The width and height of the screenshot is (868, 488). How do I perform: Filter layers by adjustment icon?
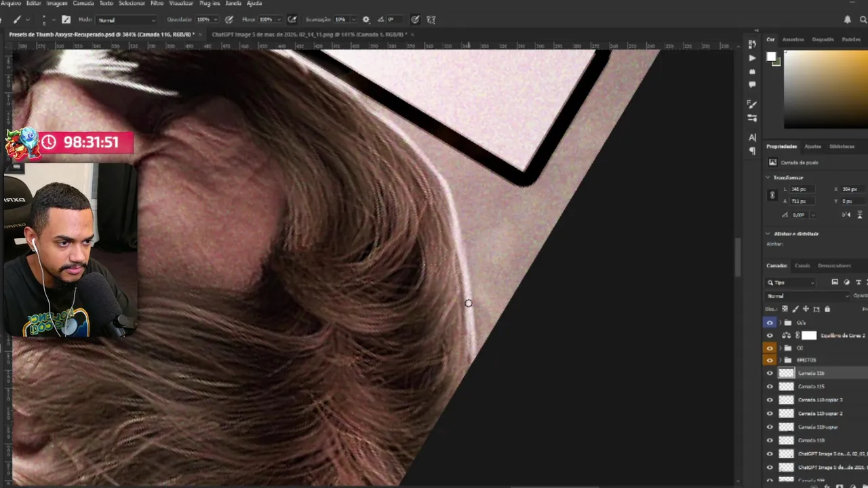point(847,282)
